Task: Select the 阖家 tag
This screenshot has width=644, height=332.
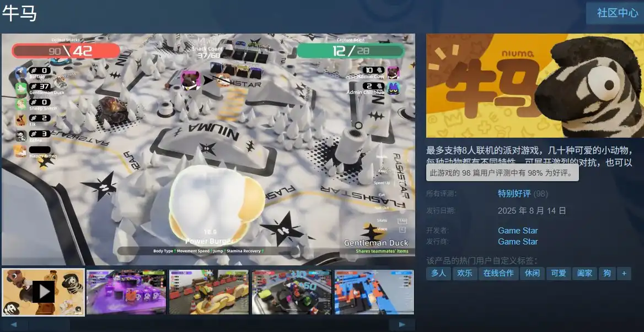Action: (585, 274)
